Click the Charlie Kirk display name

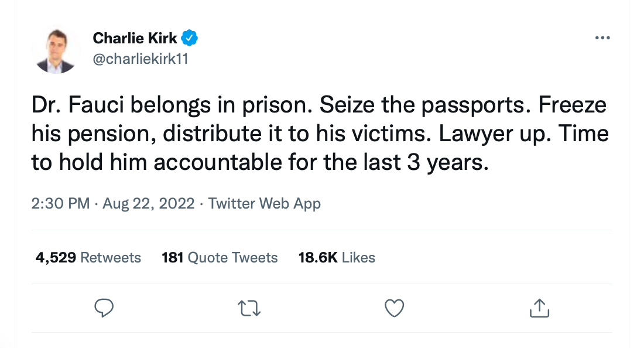135,39
